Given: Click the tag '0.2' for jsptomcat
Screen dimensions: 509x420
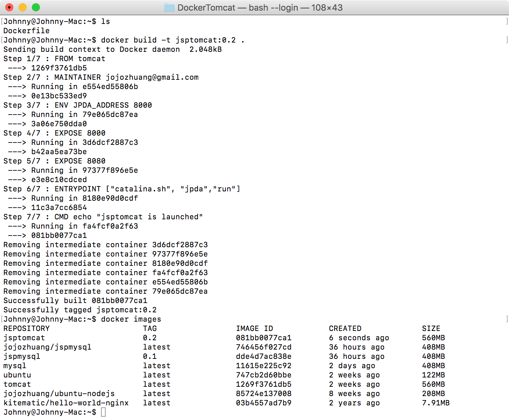Looking at the screenshot, I should [150, 338].
